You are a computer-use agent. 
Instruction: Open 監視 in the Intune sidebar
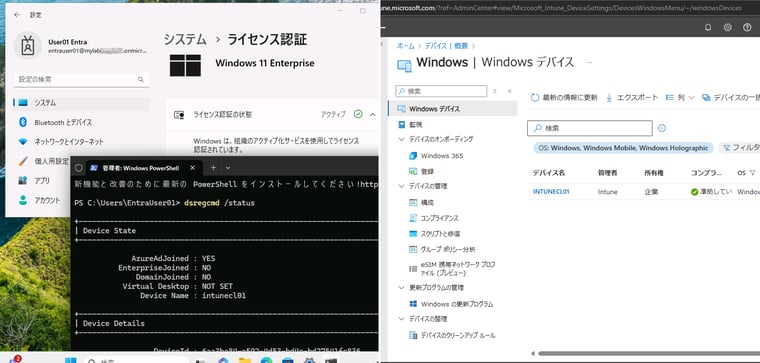[410, 125]
